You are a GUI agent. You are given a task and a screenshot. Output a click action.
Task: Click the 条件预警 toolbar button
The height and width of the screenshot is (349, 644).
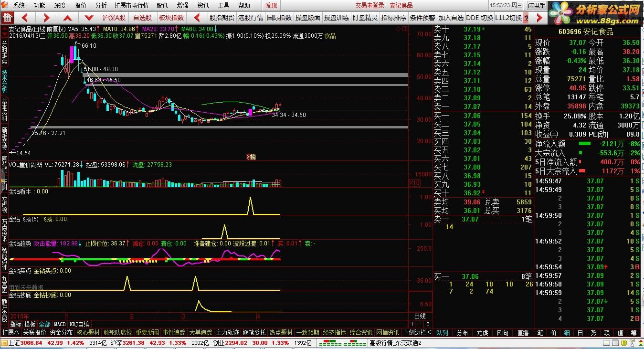pos(422,18)
